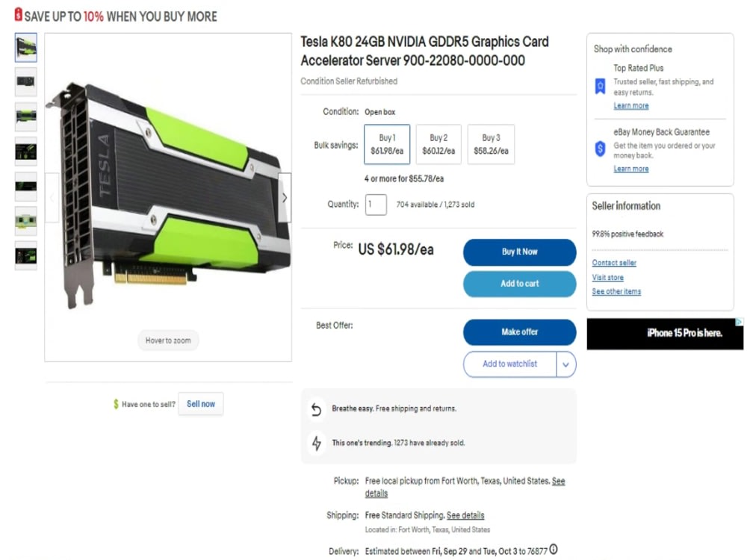Click 'Save up to 10% when you buy more' banner
This screenshot has width=747, height=560.
[x=120, y=16]
